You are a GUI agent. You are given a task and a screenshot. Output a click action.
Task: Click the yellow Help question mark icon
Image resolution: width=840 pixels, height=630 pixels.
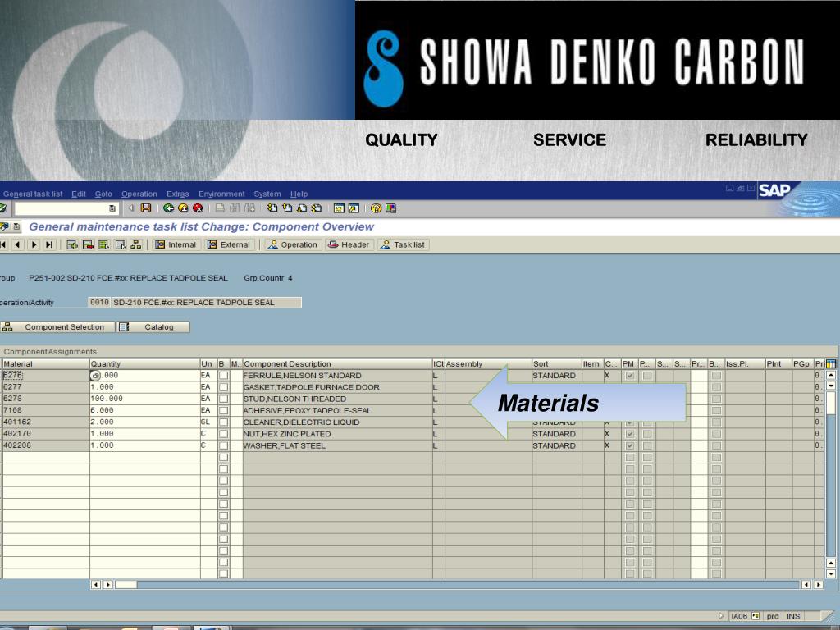[x=376, y=208]
